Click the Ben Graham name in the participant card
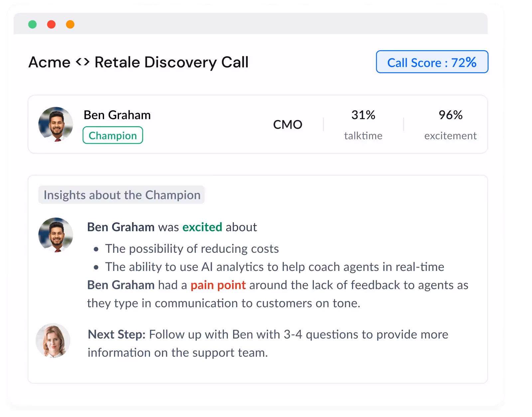532x417 pixels. coord(117,115)
